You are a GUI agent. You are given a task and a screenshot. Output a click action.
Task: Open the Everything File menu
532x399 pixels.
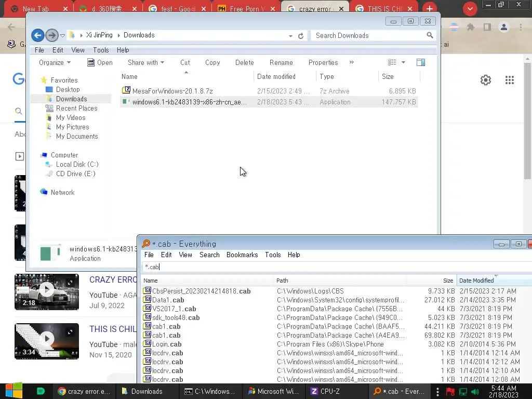tap(149, 255)
